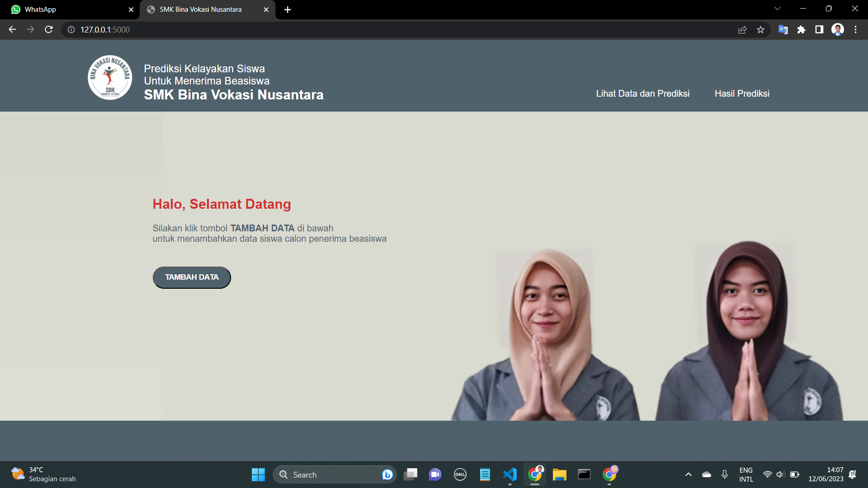This screenshot has height=488, width=868.
Task: Expand the tab search chevron
Action: [777, 9]
